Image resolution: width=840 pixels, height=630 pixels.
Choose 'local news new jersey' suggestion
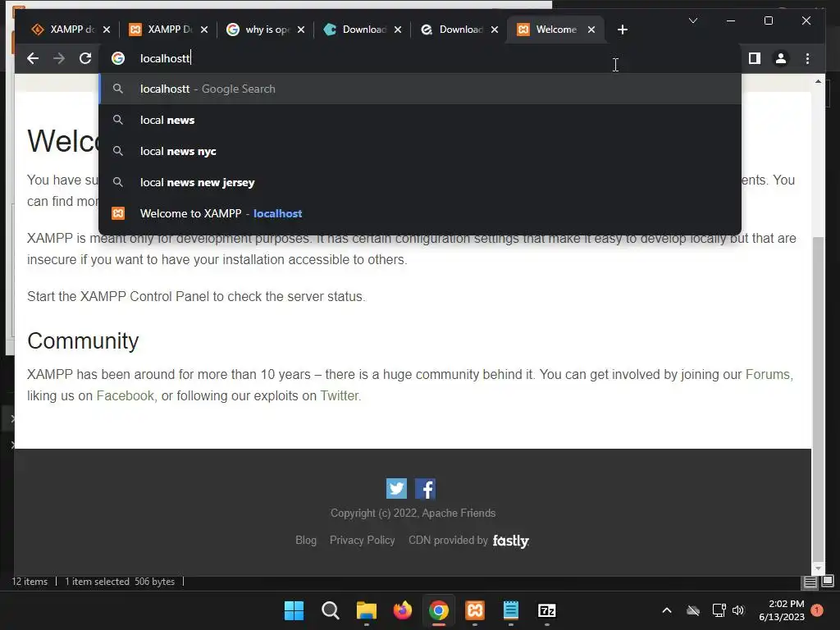point(420,182)
